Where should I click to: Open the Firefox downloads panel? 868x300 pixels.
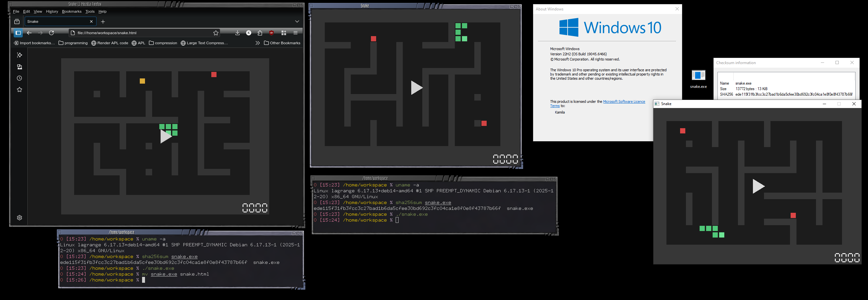(x=237, y=33)
